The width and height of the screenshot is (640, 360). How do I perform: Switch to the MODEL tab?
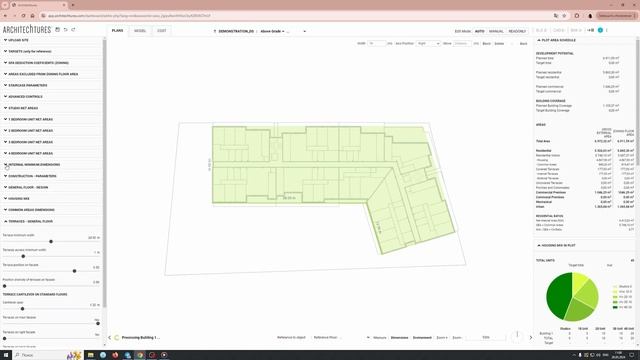pos(140,31)
